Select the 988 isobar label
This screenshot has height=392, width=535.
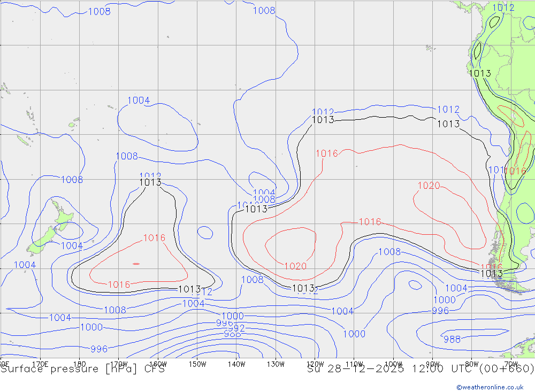452,339
